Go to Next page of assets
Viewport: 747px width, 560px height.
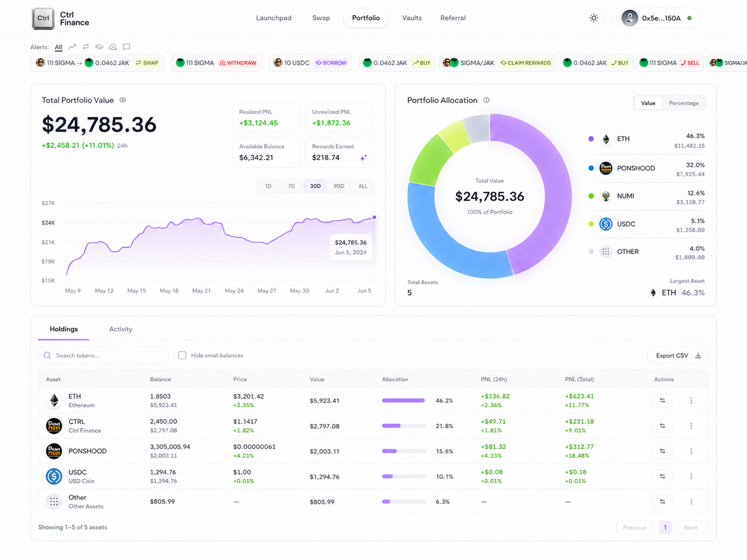click(x=693, y=528)
